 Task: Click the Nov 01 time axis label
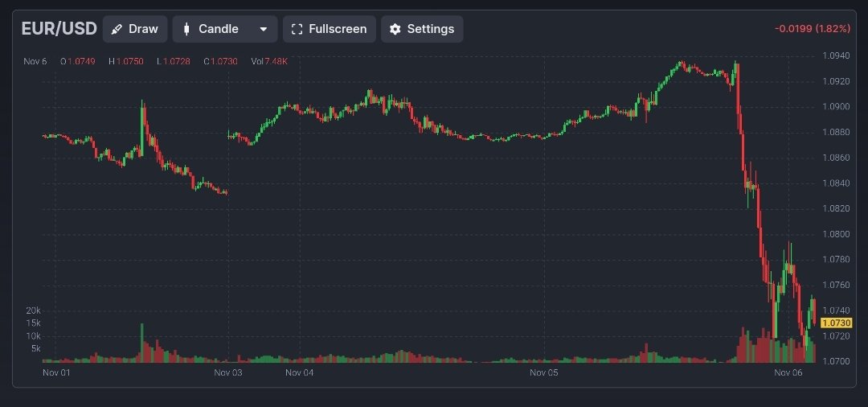56,372
